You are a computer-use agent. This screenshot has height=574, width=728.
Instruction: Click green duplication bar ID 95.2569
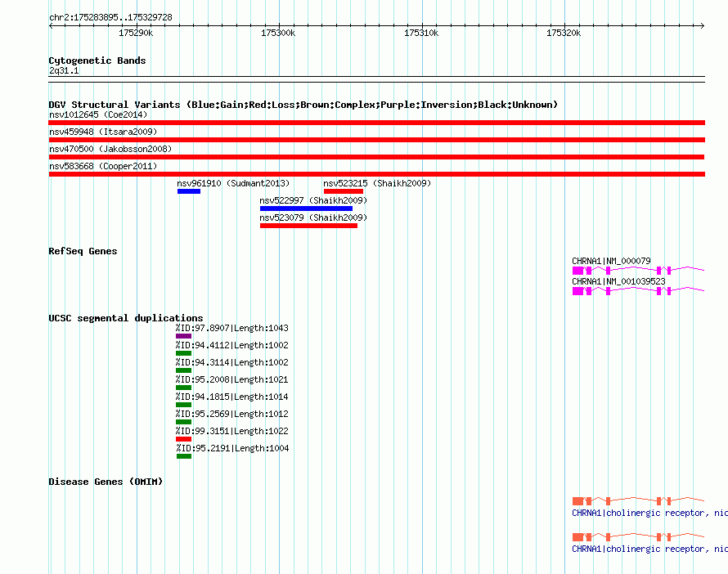183,422
